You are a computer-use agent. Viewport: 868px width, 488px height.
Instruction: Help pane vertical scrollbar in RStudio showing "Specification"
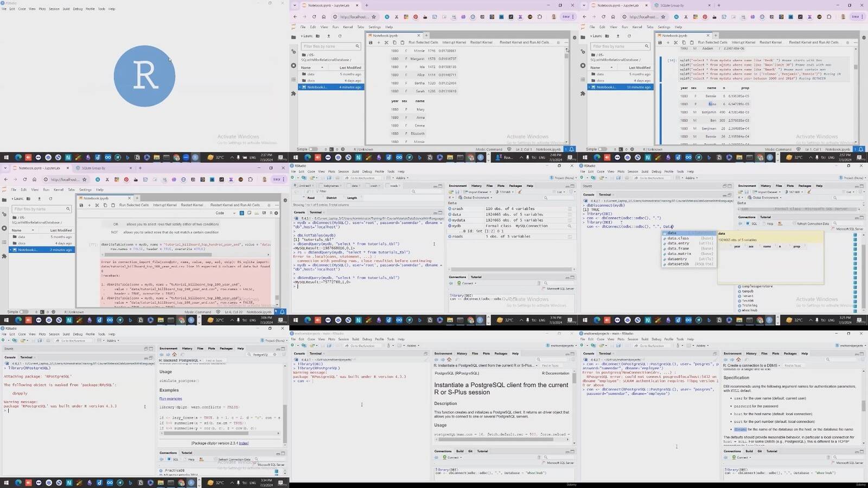864,407
